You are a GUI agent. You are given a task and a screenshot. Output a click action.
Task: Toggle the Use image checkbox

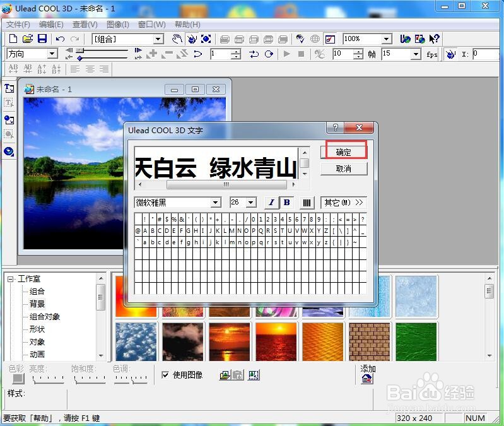[165, 375]
